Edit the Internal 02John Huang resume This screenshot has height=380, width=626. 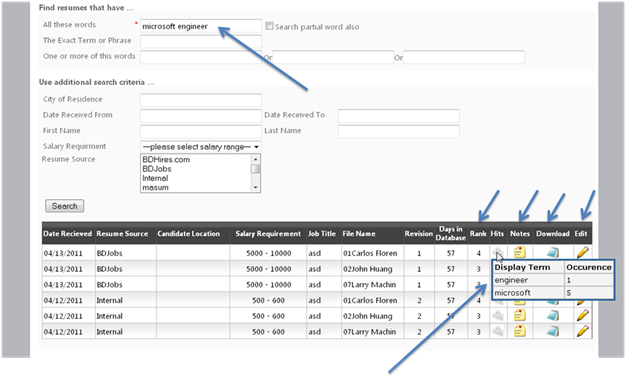tap(582, 315)
